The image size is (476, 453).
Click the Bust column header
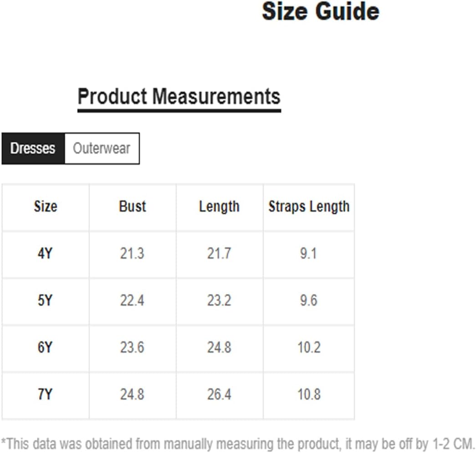pos(133,207)
